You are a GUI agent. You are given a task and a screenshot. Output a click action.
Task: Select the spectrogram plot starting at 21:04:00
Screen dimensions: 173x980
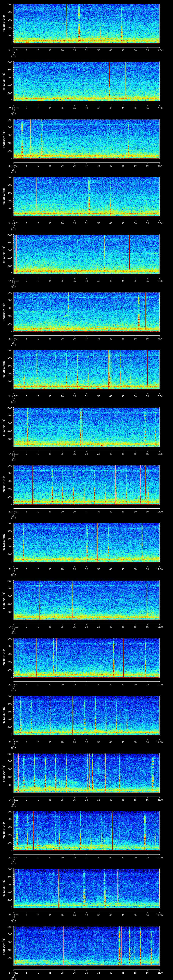tap(86, 196)
